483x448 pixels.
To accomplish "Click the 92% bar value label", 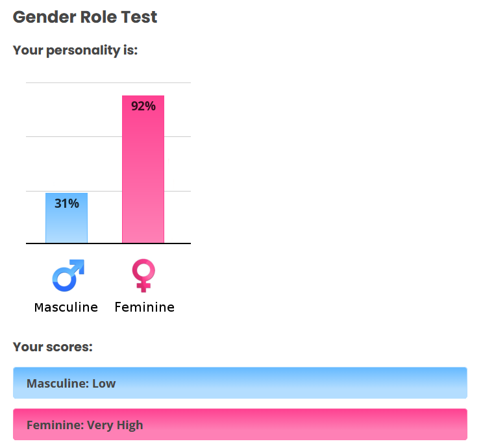I will point(143,106).
